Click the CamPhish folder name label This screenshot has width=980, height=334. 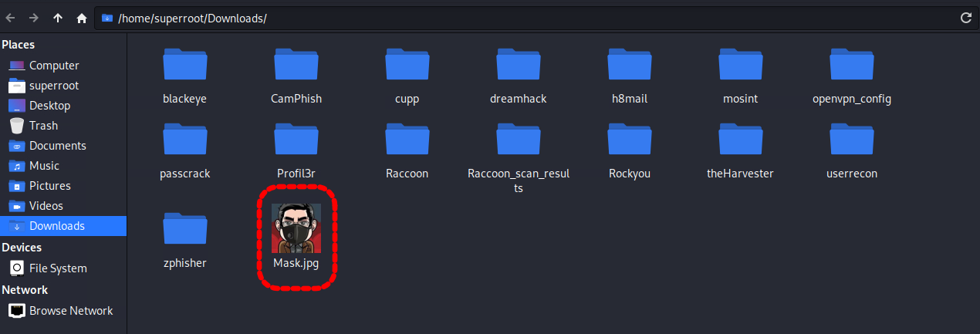[x=296, y=99]
